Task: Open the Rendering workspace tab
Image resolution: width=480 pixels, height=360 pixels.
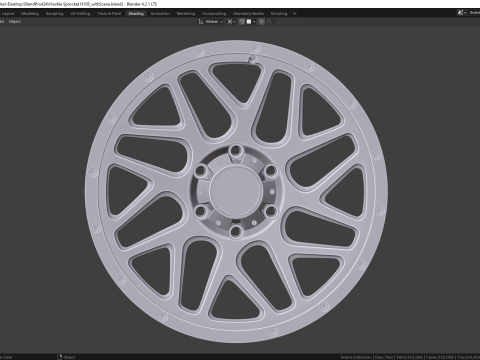Action: click(186, 14)
